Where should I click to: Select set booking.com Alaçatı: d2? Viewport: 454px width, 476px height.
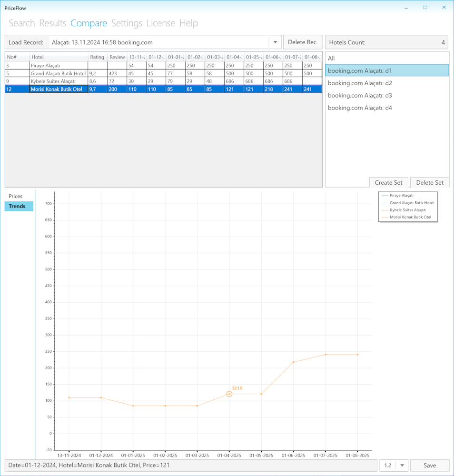pyautogui.click(x=387, y=83)
